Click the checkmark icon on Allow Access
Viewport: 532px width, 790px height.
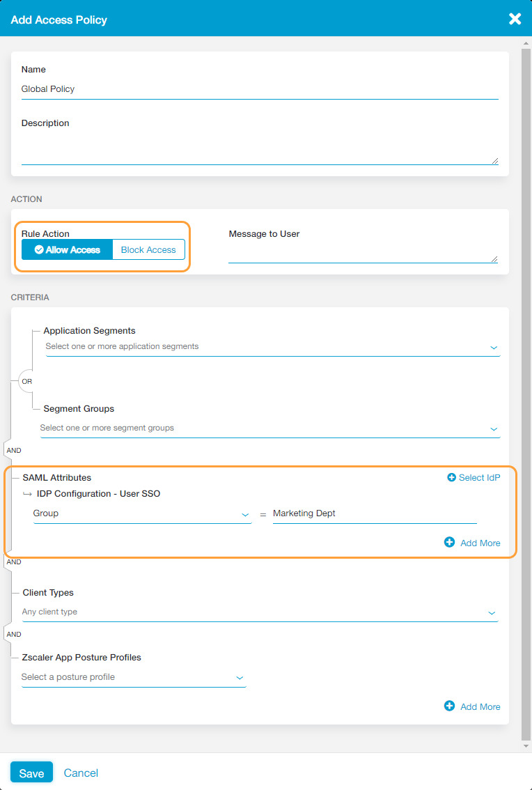[39, 250]
